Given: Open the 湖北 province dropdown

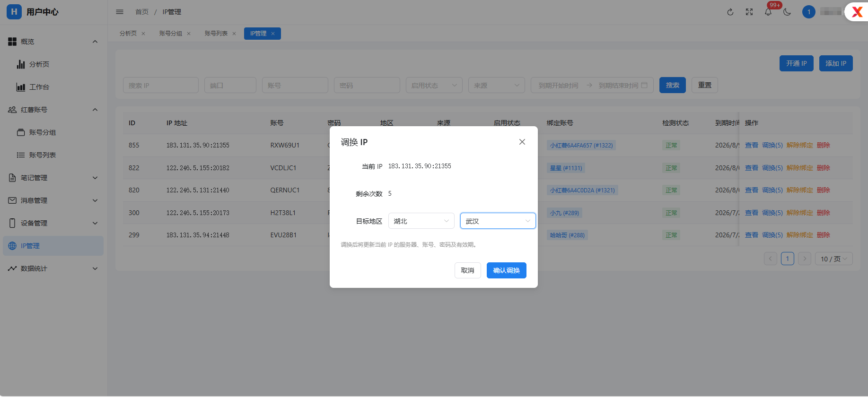Looking at the screenshot, I should (421, 221).
